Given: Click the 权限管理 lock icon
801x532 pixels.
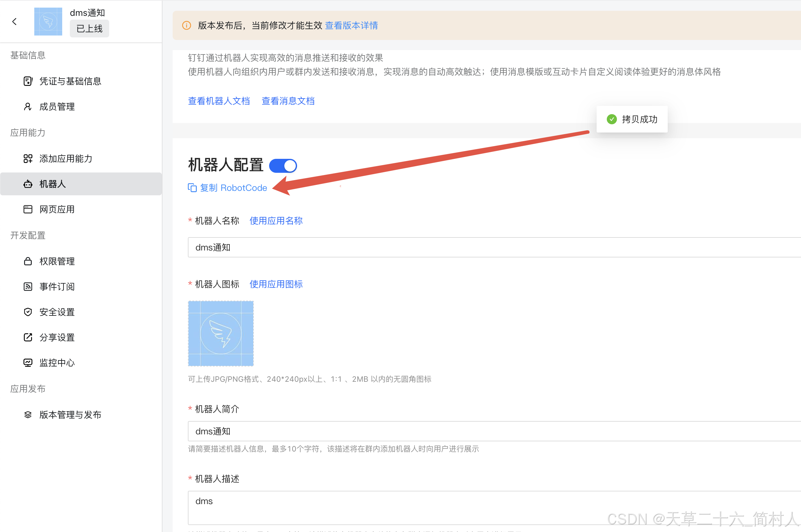Looking at the screenshot, I should coord(28,261).
